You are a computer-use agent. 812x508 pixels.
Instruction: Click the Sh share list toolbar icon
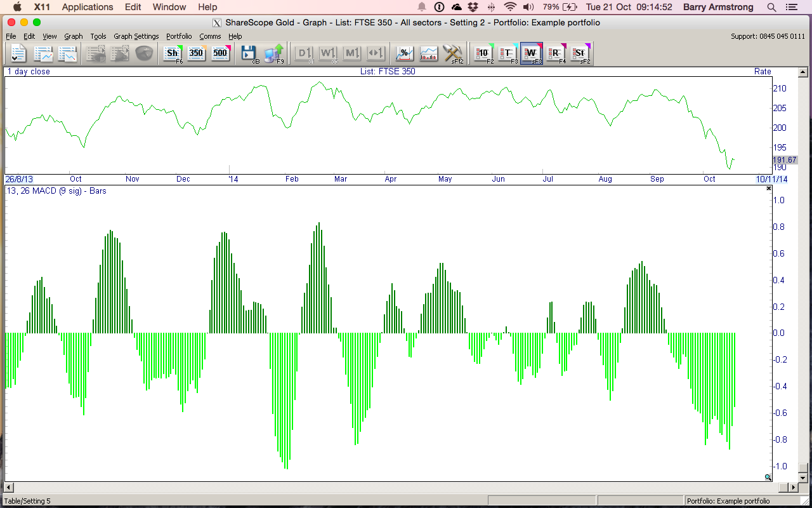point(173,53)
